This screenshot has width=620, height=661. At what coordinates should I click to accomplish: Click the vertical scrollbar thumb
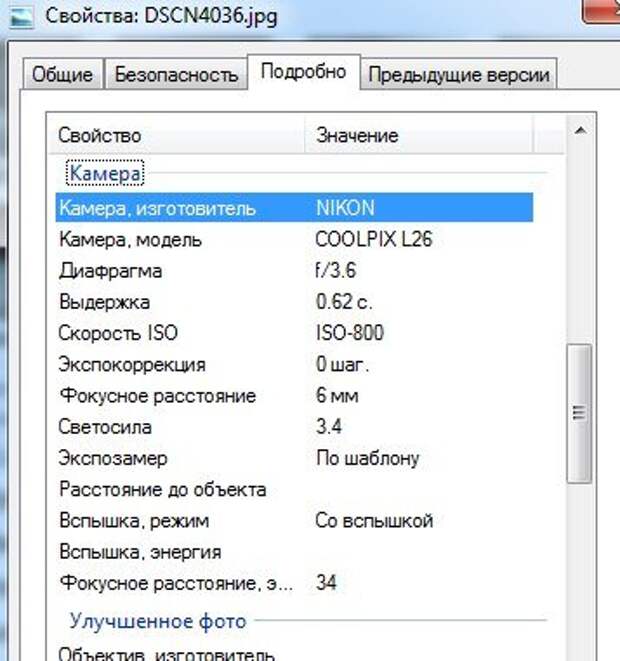click(x=577, y=412)
